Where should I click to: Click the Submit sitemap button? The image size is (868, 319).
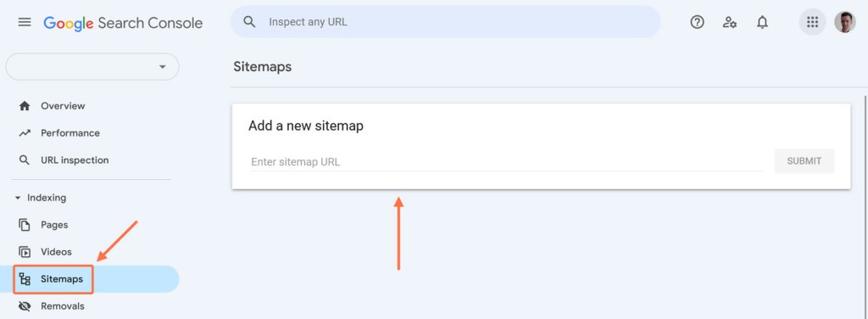point(804,161)
